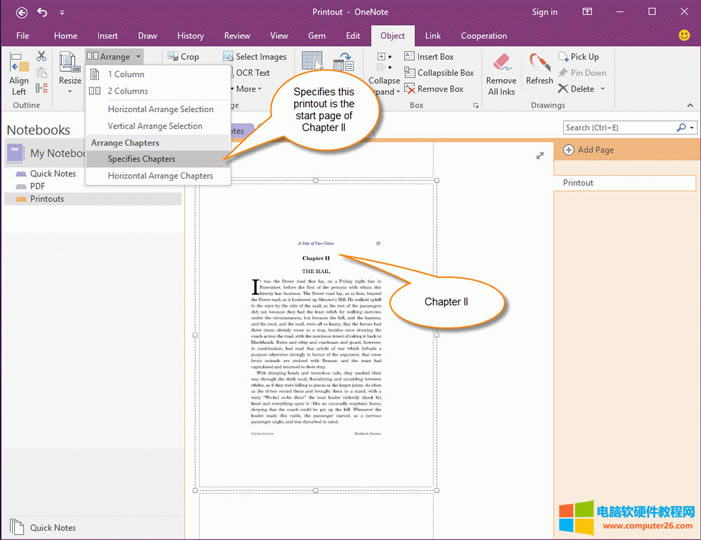
Task: Click the Search input box
Action: 618,128
